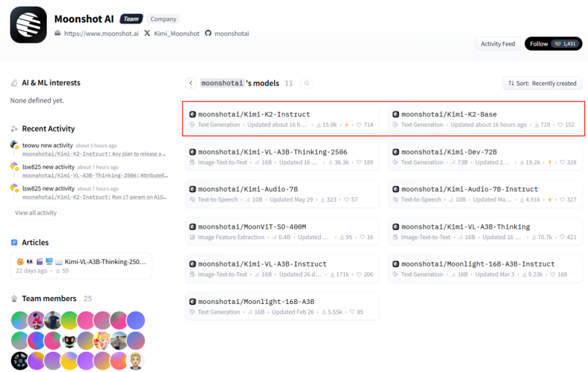Click the Articles heading
588x372 pixels.
coord(35,242)
